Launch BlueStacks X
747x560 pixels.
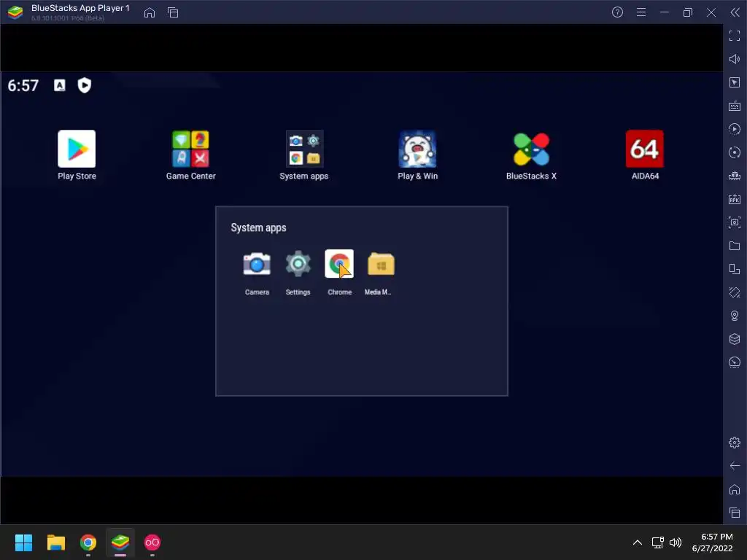click(531, 149)
